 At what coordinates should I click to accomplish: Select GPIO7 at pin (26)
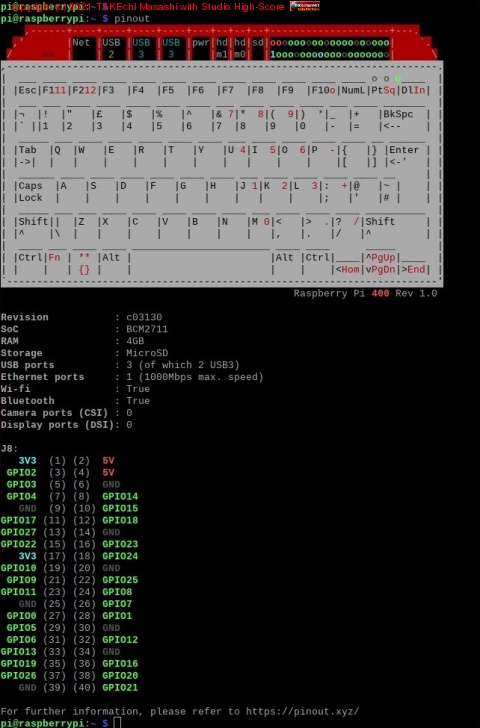click(x=117, y=604)
